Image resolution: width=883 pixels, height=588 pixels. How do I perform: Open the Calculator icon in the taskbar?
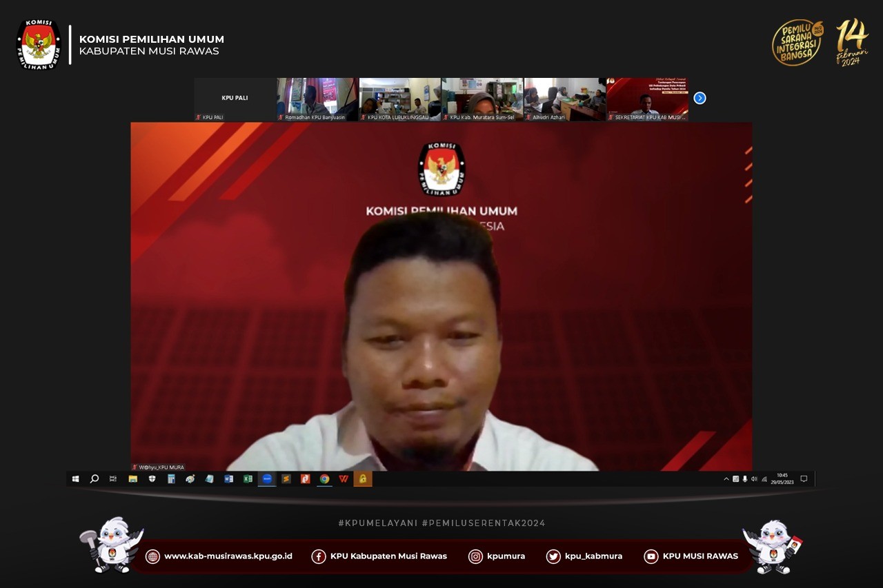point(171,479)
